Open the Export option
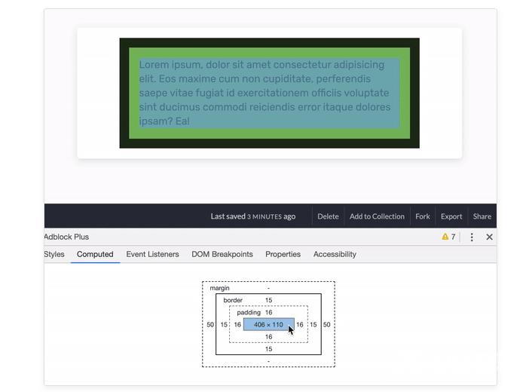The image size is (532, 392). 451,216
